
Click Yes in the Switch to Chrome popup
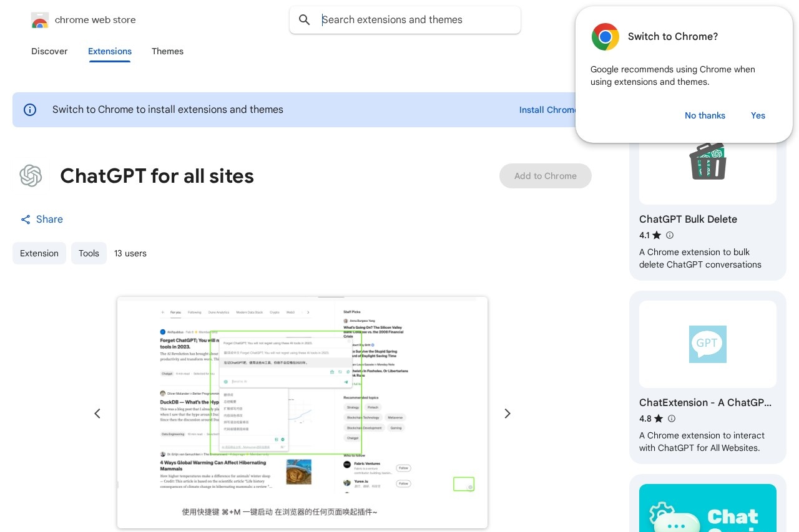pyautogui.click(x=758, y=115)
